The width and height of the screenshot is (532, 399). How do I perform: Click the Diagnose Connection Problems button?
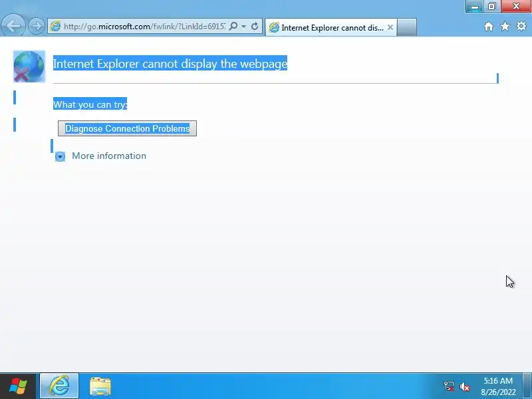pos(127,128)
